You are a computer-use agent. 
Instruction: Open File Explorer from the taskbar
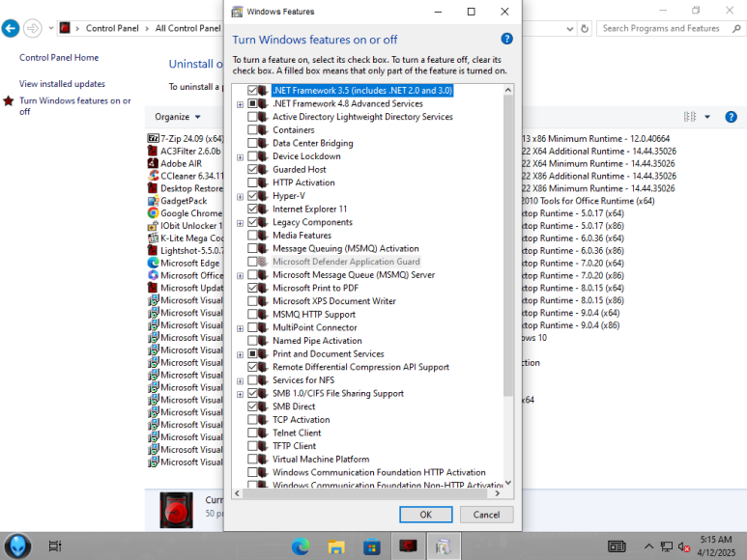coord(336,546)
